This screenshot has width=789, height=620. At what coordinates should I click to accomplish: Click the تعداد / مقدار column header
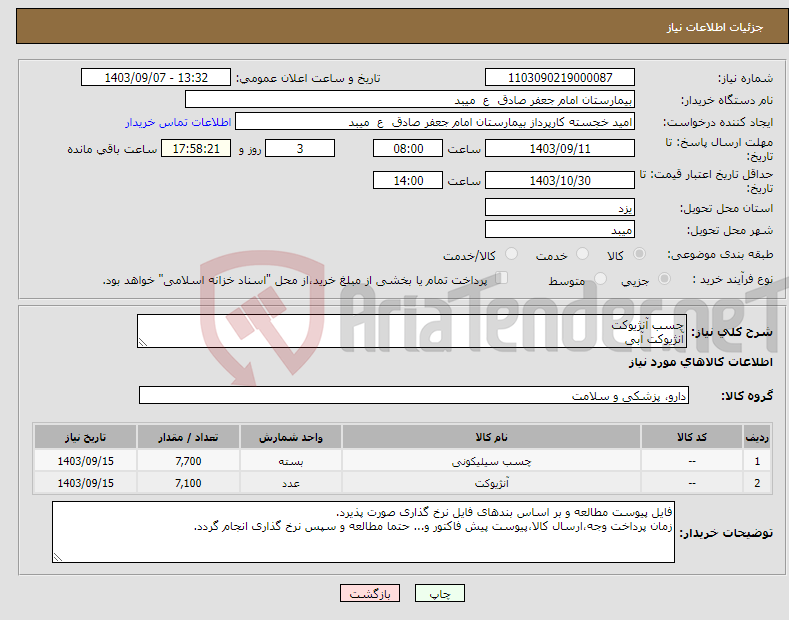click(188, 437)
